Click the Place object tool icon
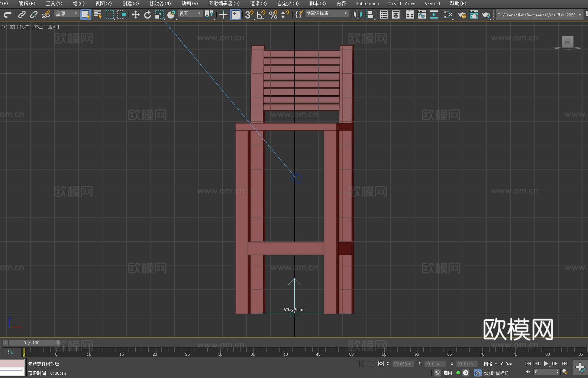 pyautogui.click(x=171, y=14)
